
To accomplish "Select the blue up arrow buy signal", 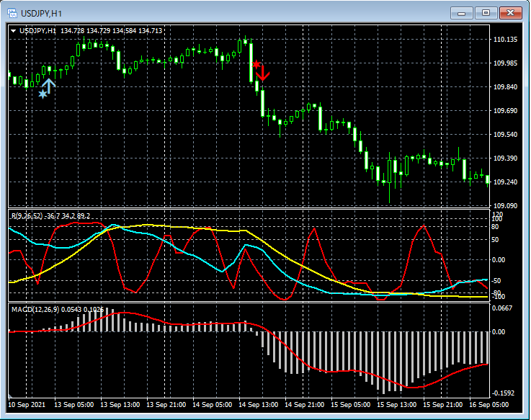I will (50, 84).
